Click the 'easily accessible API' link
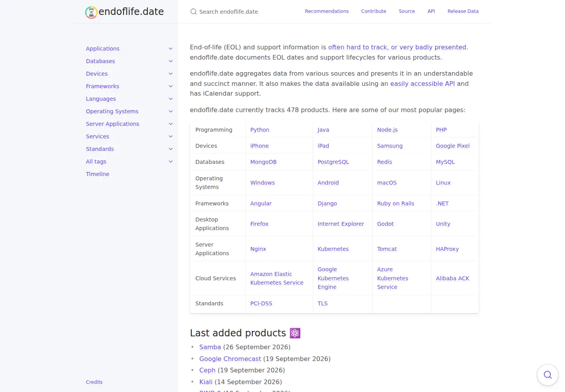The width and height of the screenshot is (565, 392). point(423,83)
